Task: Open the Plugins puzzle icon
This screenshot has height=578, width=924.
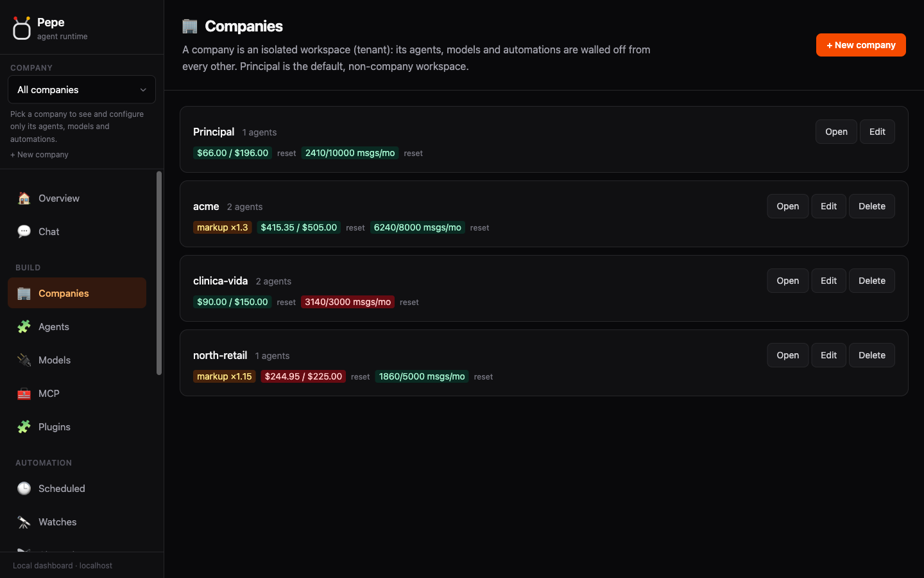Action: tap(24, 427)
